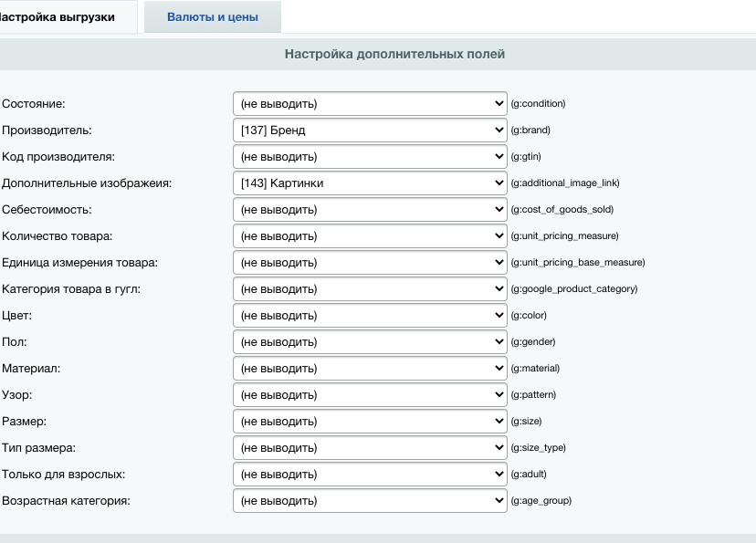Open the Производитель dropdown showing [137] Бренд
Viewport: 756px width, 543px height.
(x=370, y=131)
